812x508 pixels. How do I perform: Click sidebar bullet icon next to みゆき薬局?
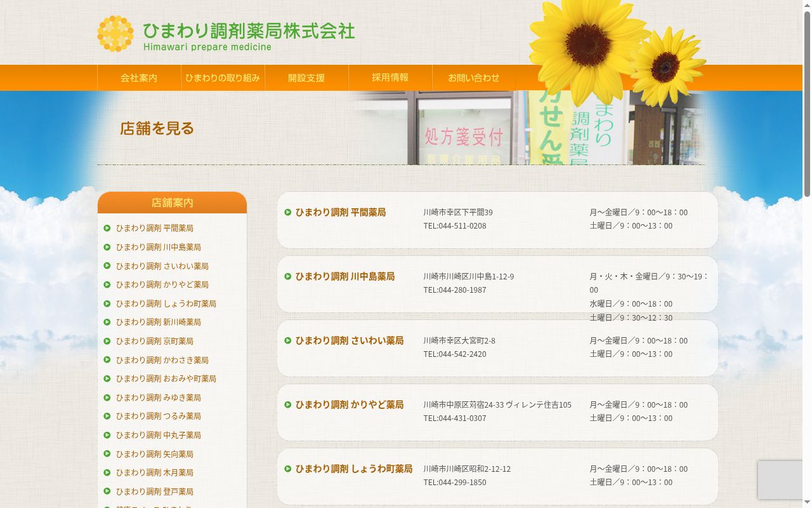[107, 398]
